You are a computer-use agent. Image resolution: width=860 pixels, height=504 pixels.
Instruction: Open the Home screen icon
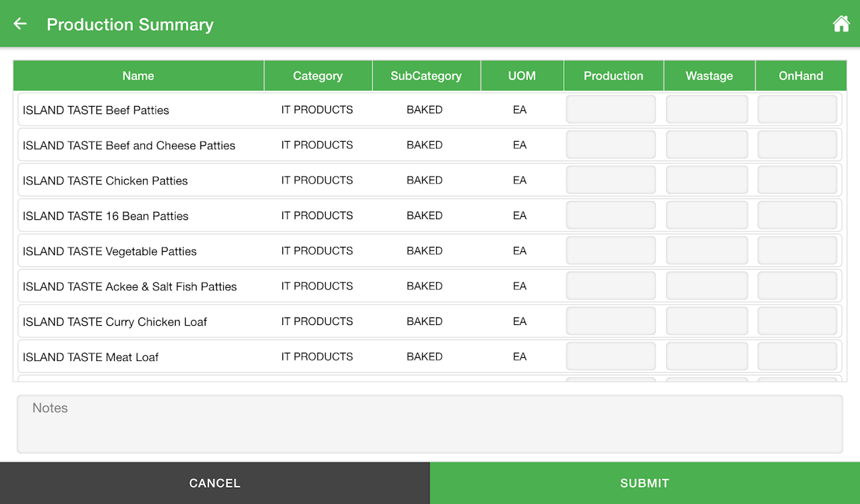(841, 24)
